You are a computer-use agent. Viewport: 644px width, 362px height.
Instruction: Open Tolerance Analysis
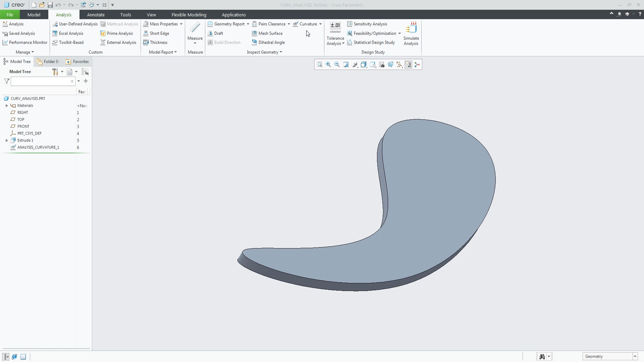(335, 34)
